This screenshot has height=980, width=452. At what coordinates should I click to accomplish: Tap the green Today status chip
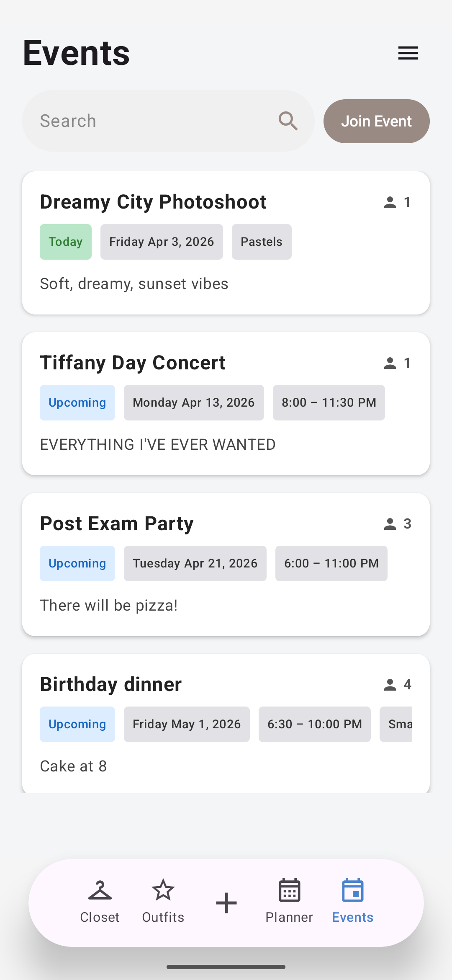click(x=66, y=242)
